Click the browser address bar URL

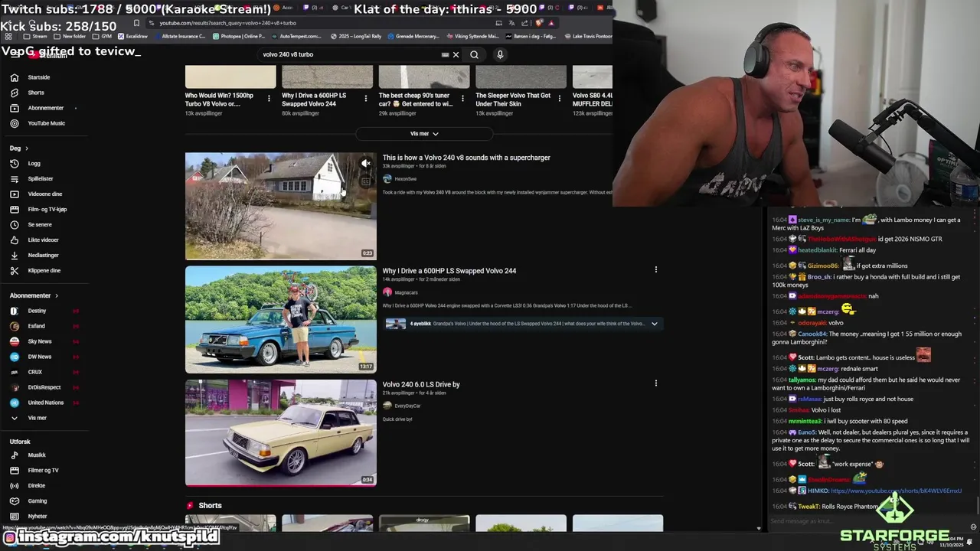(227, 23)
